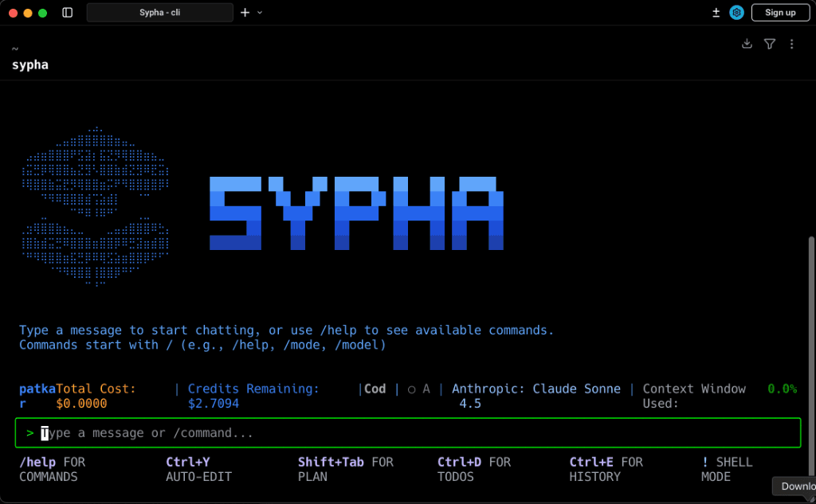Click 'Anthropic: Claude Sonne' model label
Image resolution: width=816 pixels, height=504 pixels.
click(536, 389)
